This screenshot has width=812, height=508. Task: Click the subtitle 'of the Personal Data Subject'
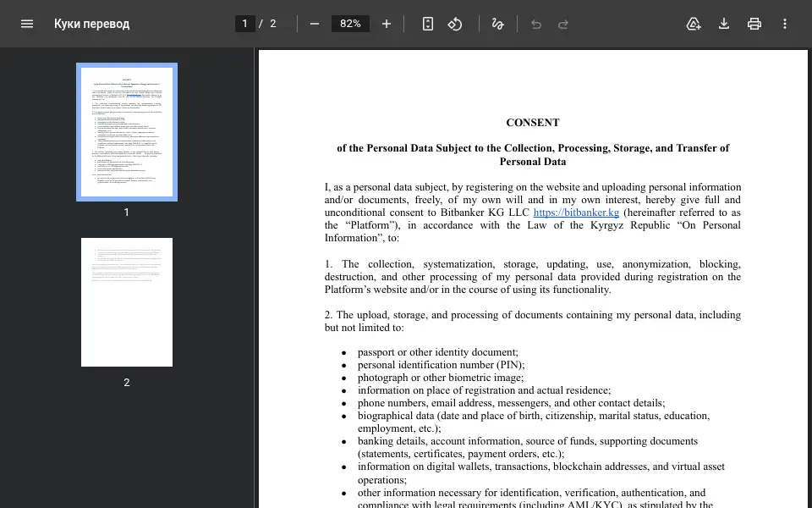[x=532, y=155]
